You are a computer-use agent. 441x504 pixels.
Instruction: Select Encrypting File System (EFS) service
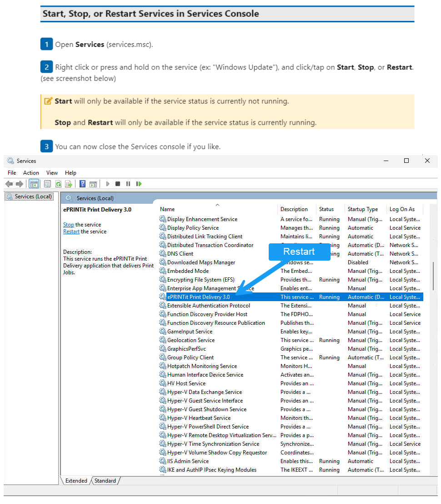(291, 280)
